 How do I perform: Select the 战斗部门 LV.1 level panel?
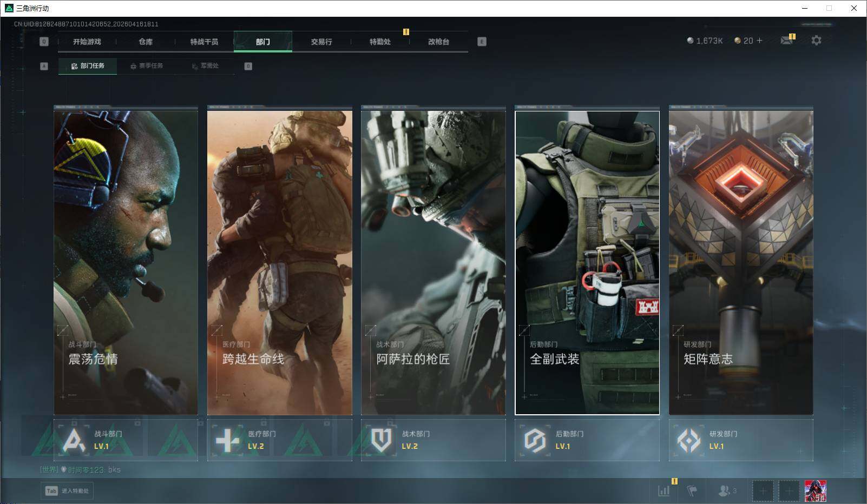(x=126, y=440)
